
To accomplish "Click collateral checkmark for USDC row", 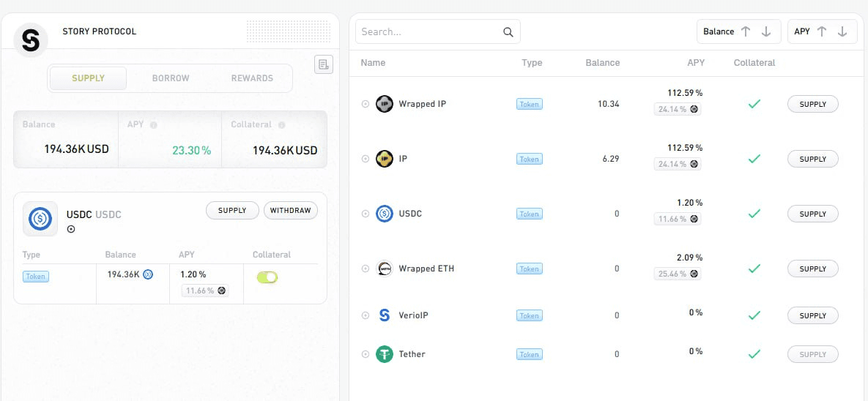I will coord(754,214).
